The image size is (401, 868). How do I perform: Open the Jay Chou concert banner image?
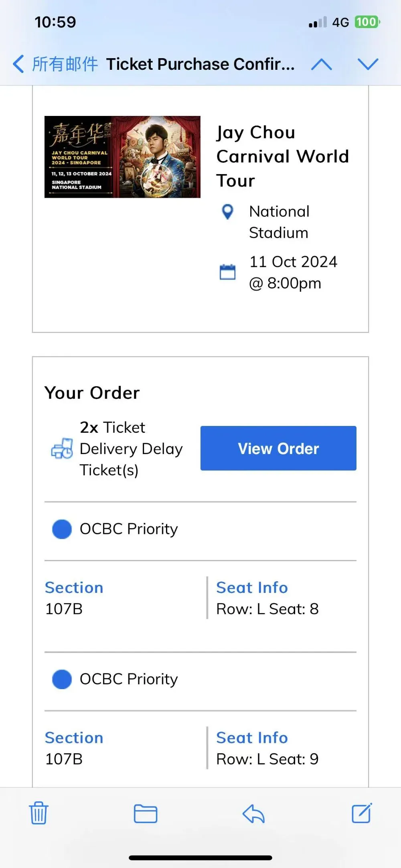[x=122, y=157]
